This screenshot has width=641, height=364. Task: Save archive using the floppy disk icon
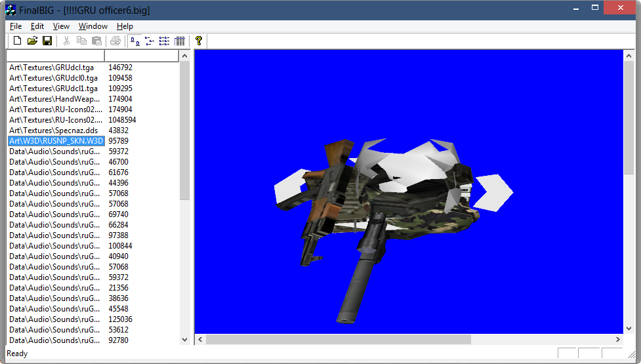point(47,41)
